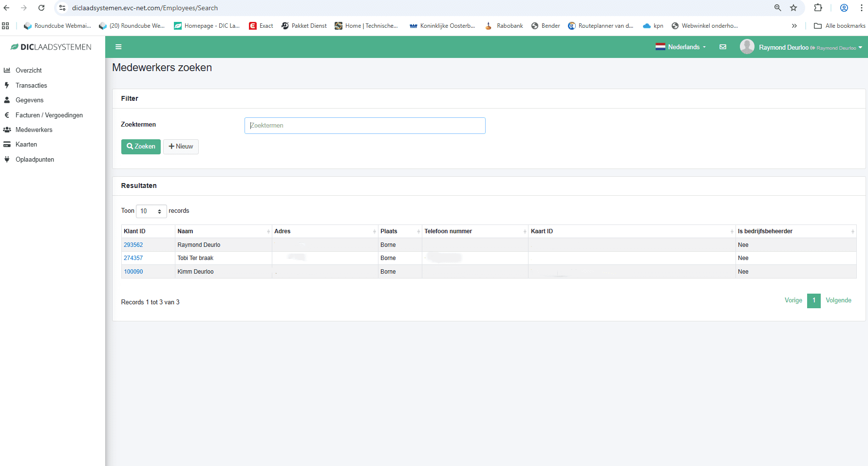
Task: Open Home | Technische... bookmark
Action: [x=366, y=26]
